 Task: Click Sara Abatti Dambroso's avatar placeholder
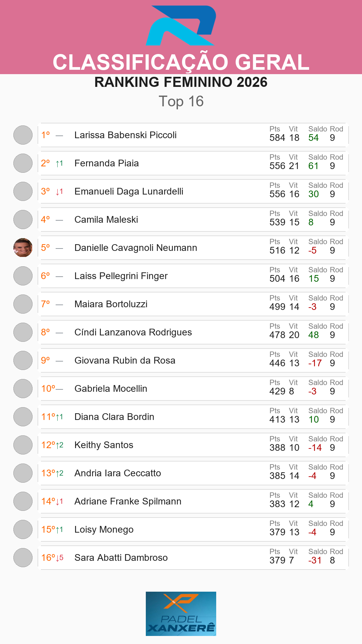23,558
